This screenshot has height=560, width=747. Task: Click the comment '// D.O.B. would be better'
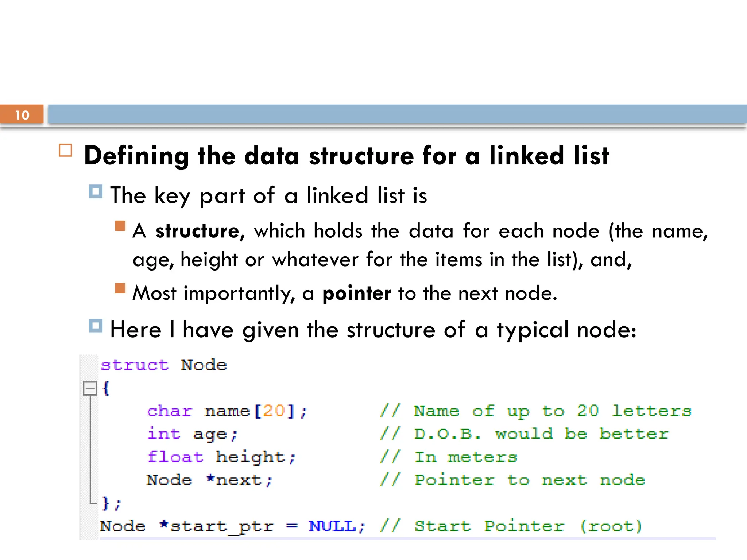[524, 434]
